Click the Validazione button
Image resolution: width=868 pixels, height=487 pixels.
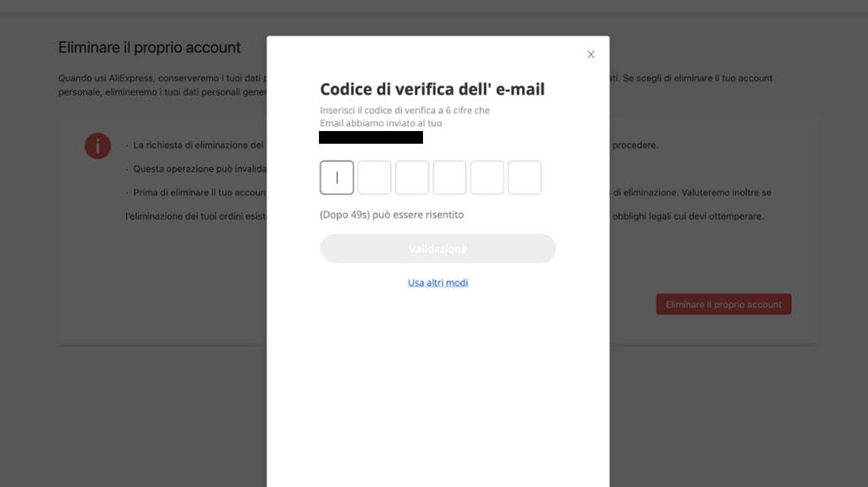point(438,249)
